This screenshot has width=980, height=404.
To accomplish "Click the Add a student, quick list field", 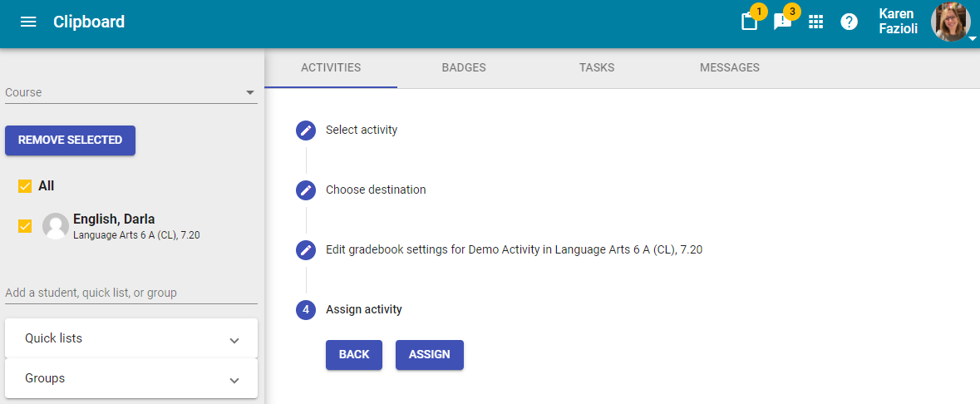I will point(131,293).
